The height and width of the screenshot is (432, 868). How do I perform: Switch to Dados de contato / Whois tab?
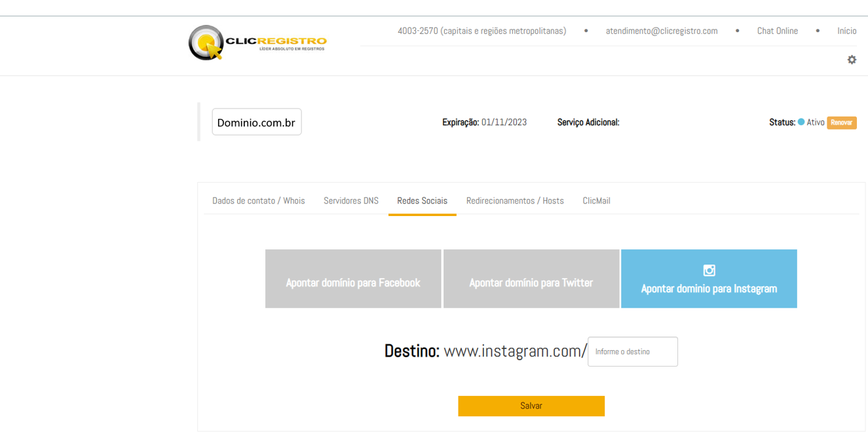pos(258,201)
